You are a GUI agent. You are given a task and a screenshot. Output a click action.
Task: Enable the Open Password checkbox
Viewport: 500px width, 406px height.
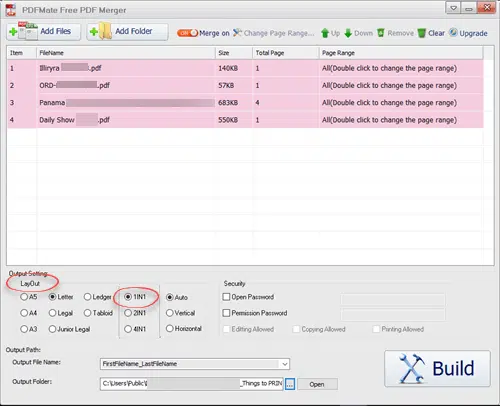coord(226,297)
